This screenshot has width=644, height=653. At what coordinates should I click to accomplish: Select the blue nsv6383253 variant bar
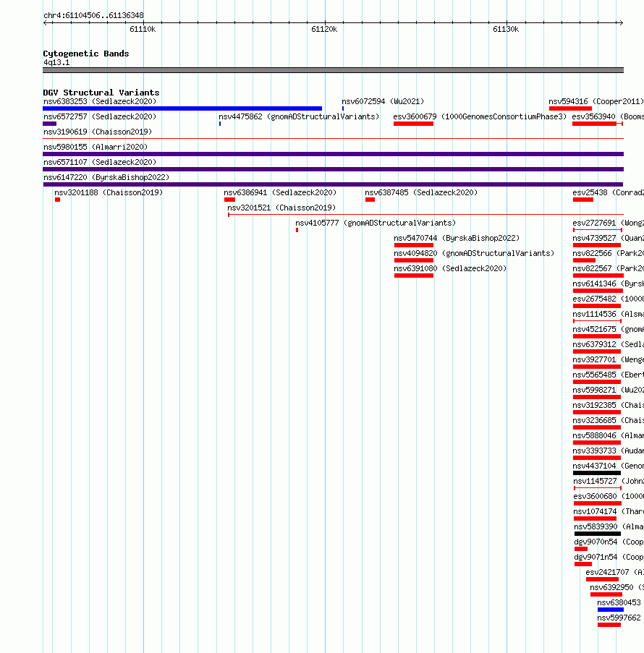click(182, 108)
